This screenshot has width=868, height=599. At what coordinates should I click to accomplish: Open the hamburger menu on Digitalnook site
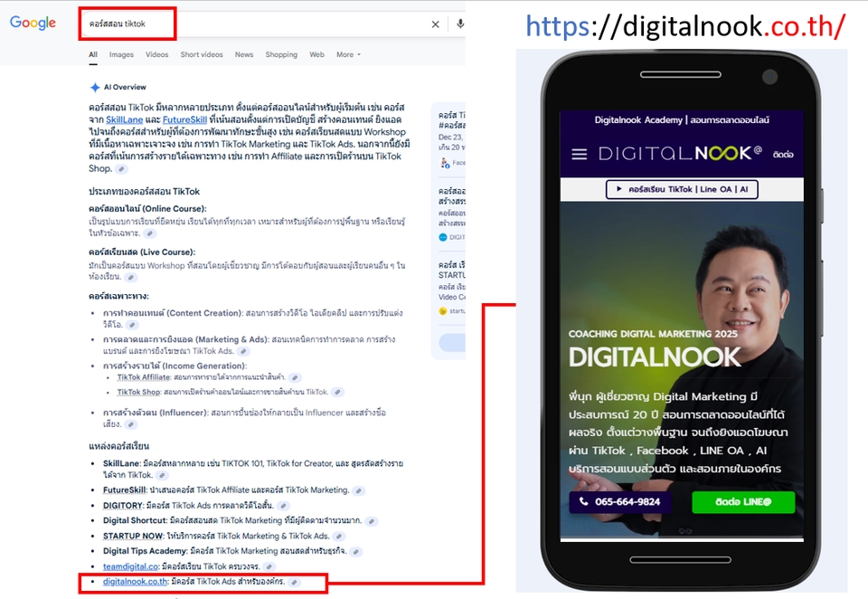click(580, 155)
